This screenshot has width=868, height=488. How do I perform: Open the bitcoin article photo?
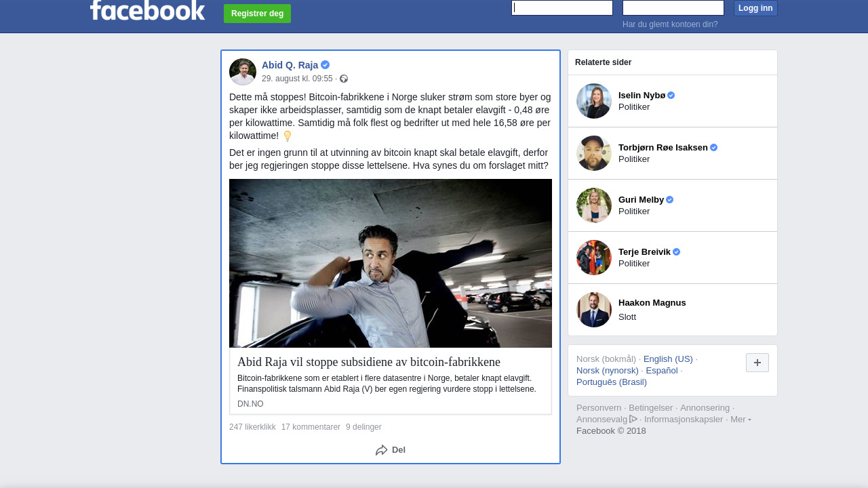pyautogui.click(x=391, y=263)
